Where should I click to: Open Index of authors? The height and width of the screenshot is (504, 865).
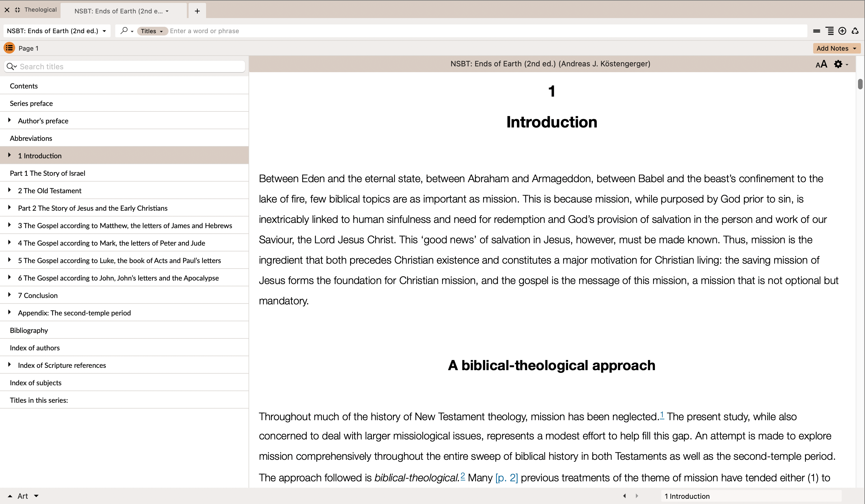pyautogui.click(x=124, y=347)
